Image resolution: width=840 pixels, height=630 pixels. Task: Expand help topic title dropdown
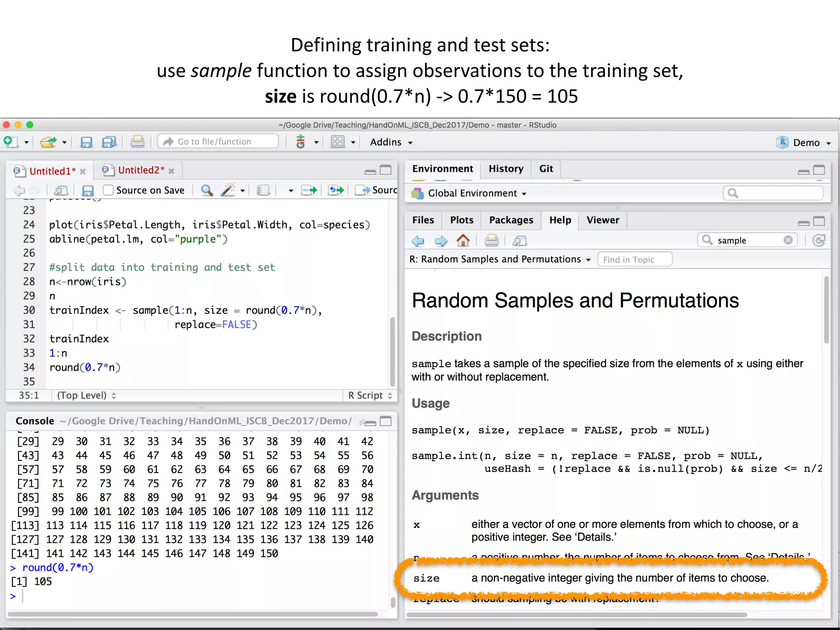589,260
